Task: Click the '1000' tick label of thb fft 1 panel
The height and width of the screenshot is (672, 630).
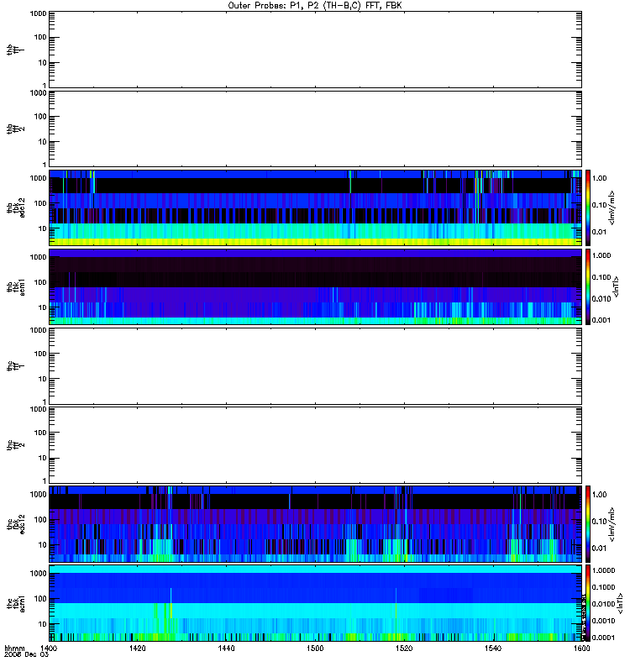Action: click(38, 13)
